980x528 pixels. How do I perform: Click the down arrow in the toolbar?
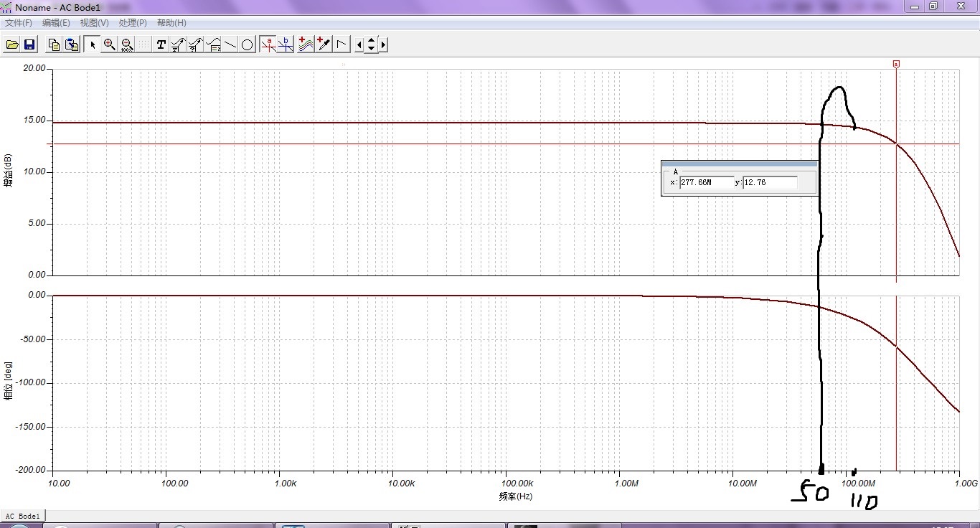tap(371, 49)
